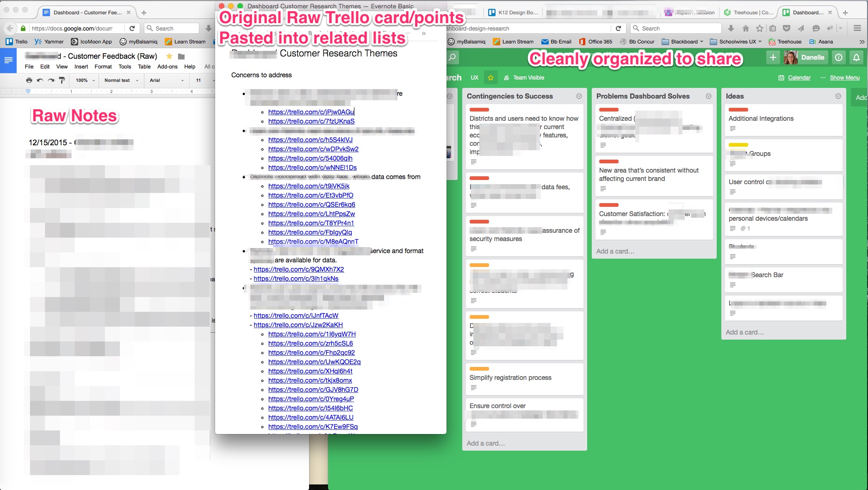Click the paper-plane send icon in Firefox toolbar
Image resolution: width=868 pixels, height=490 pixels.
coord(801,28)
